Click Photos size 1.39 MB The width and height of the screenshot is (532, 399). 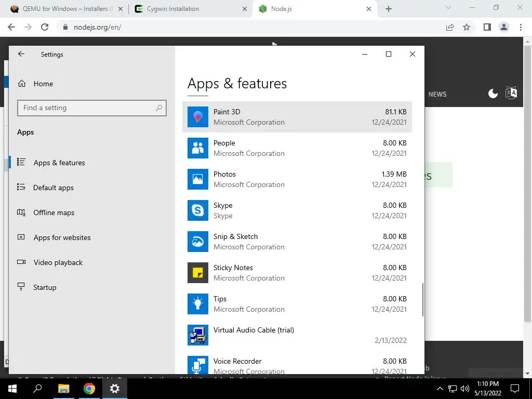coord(394,174)
